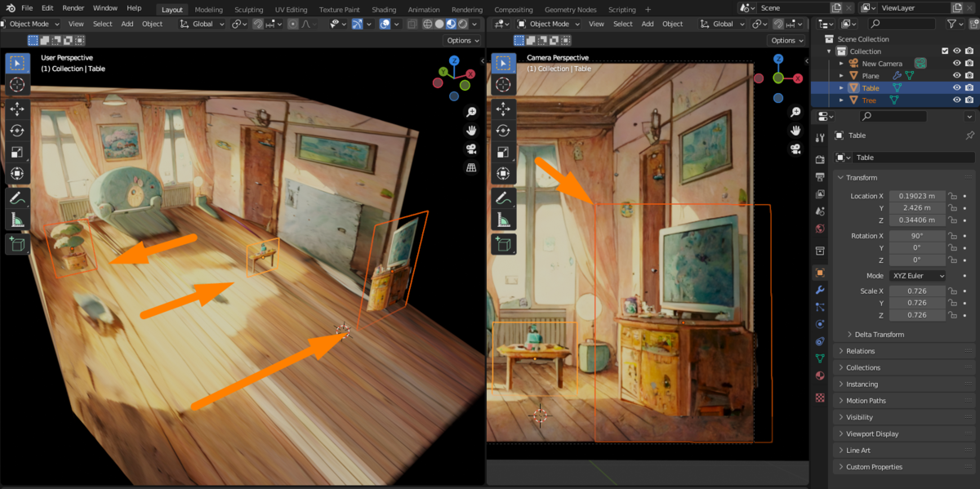
Task: Open the File menu
Action: click(27, 8)
